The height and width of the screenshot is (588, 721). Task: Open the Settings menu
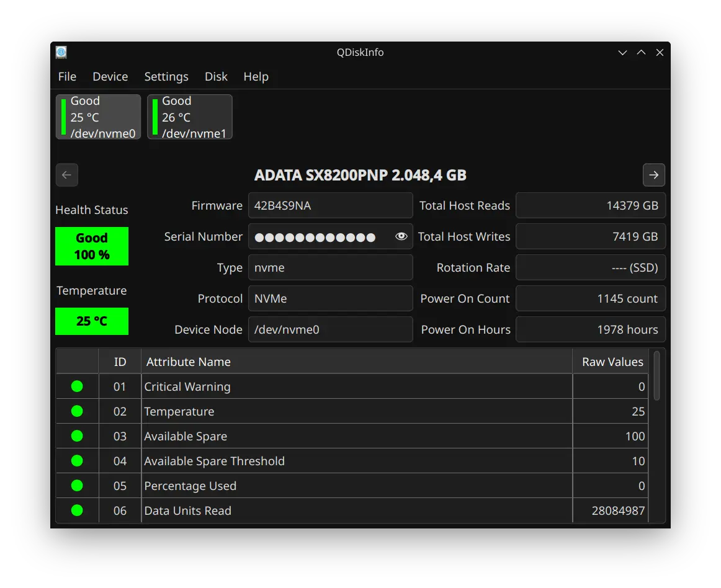pos(166,77)
